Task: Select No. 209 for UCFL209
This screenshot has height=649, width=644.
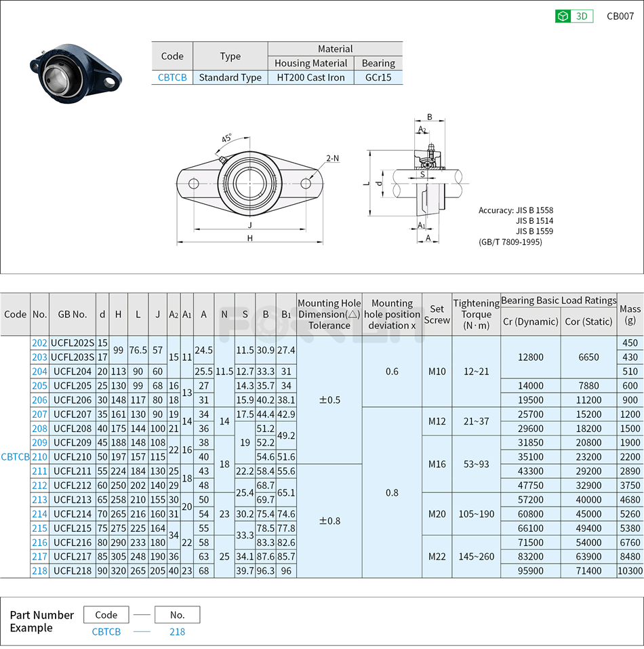Action: pos(39,442)
